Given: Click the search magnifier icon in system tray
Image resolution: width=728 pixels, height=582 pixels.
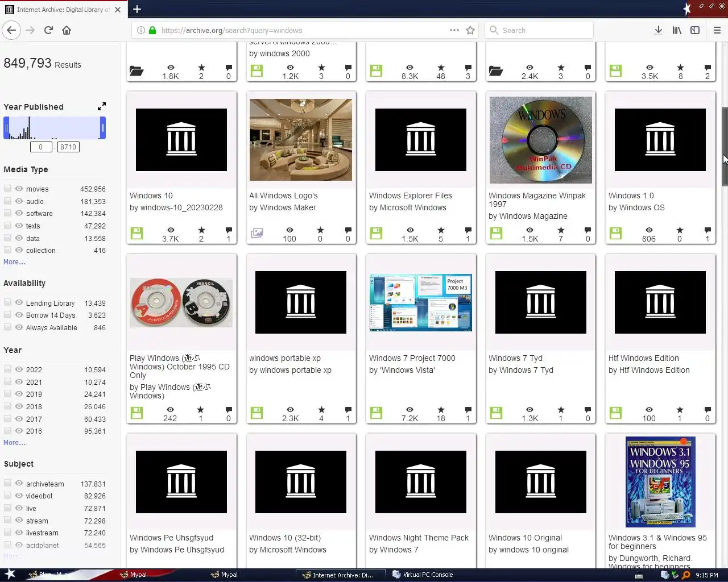Looking at the screenshot, I should tap(686, 575).
